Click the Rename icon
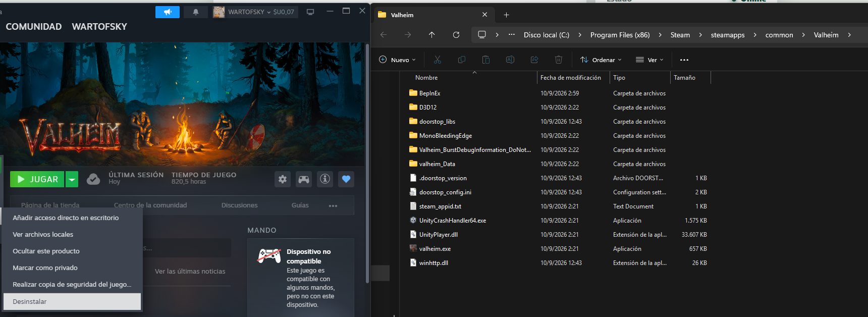The width and height of the screenshot is (868, 317). pyautogui.click(x=510, y=60)
